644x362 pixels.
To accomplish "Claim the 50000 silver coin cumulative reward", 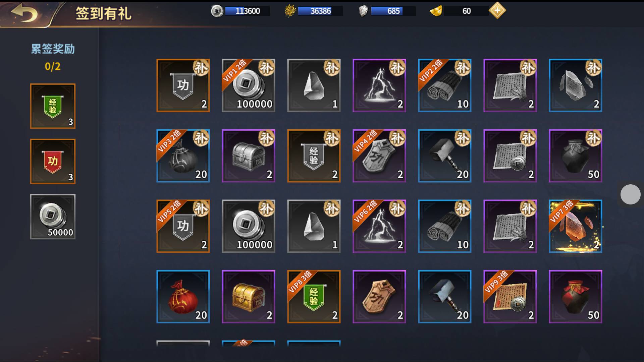I will 53,217.
